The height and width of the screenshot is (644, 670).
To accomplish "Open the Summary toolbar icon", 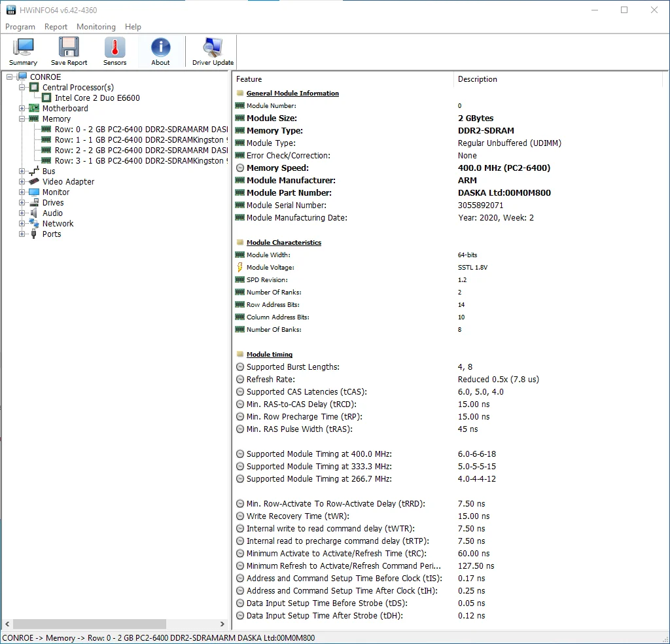I will 23,51.
